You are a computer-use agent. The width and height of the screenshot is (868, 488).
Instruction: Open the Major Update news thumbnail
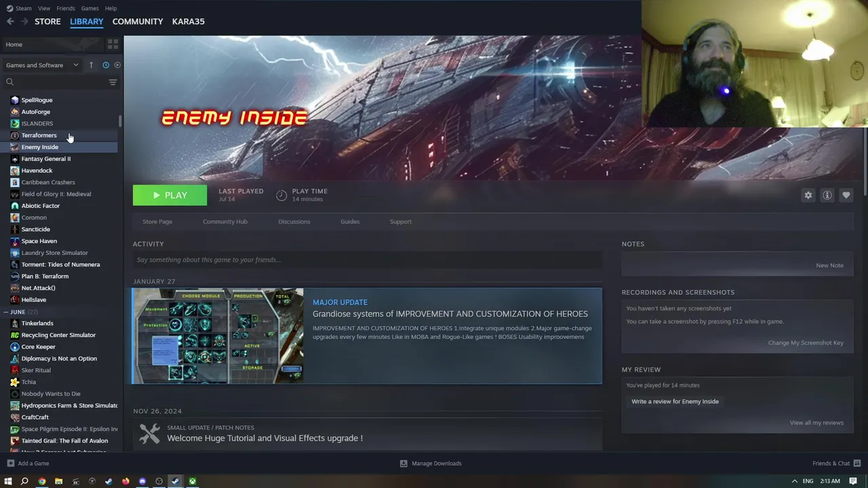[218, 335]
